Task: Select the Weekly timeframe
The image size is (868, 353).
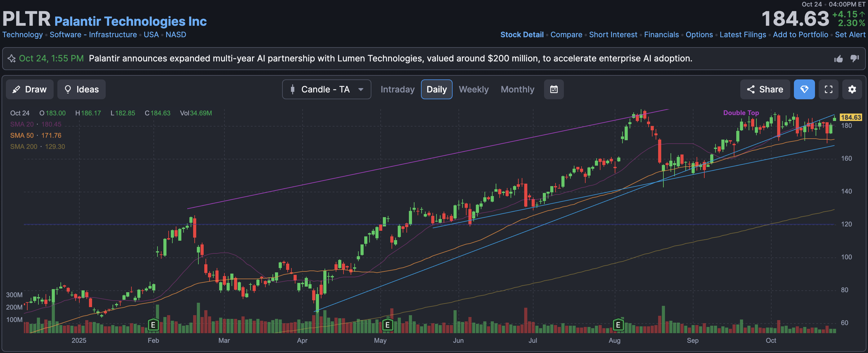Action: [473, 89]
